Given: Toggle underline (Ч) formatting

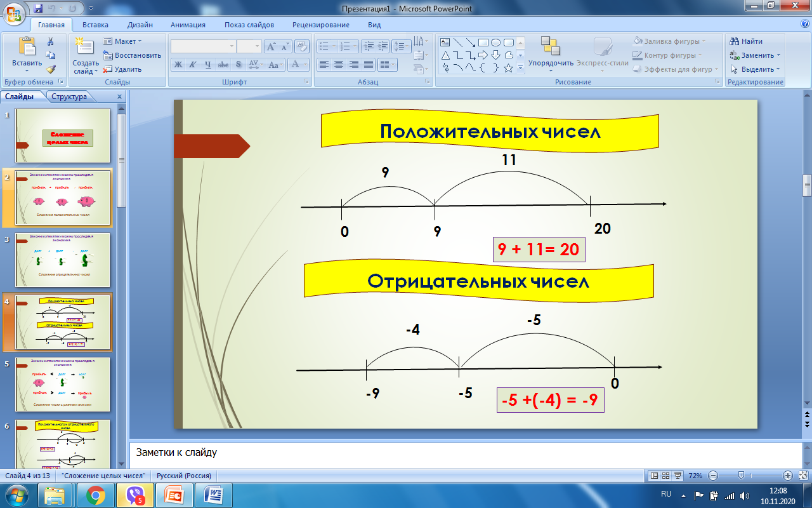Looking at the screenshot, I should click(207, 65).
